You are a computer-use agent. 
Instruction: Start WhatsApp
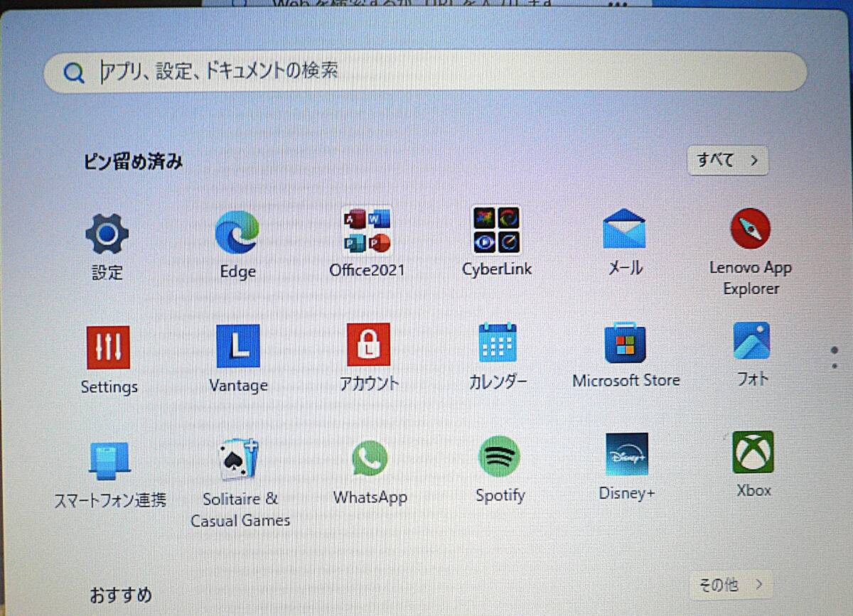pos(370,457)
